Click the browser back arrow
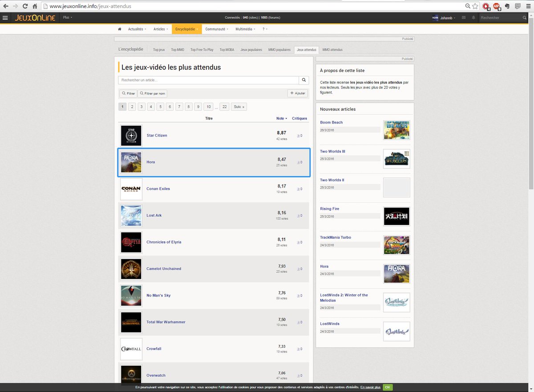534x392 pixels. [5, 6]
